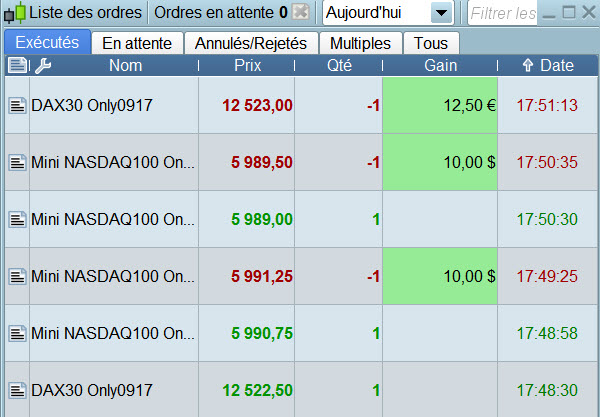This screenshot has width=600, height=417.
Task: Open order details icon for DAX30 12 523,00 row
Action: click(18, 105)
